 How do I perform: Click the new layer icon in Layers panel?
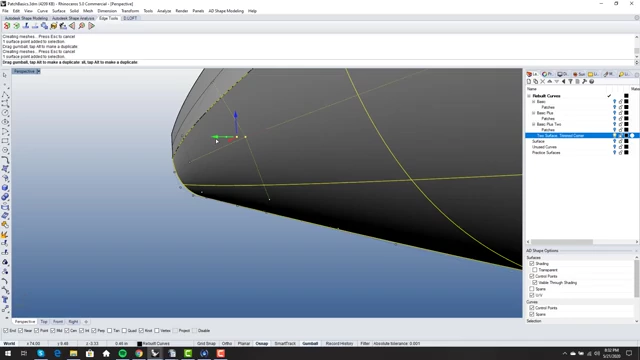tap(529, 82)
